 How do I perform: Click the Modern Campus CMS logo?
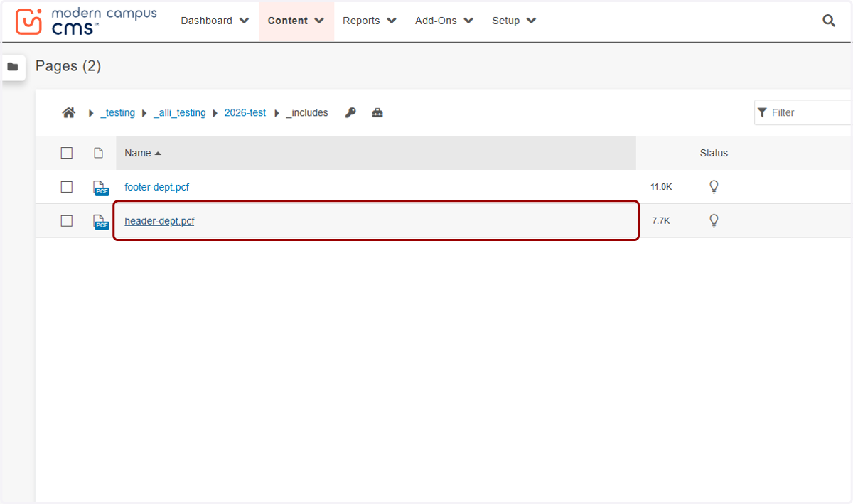pyautogui.click(x=86, y=21)
